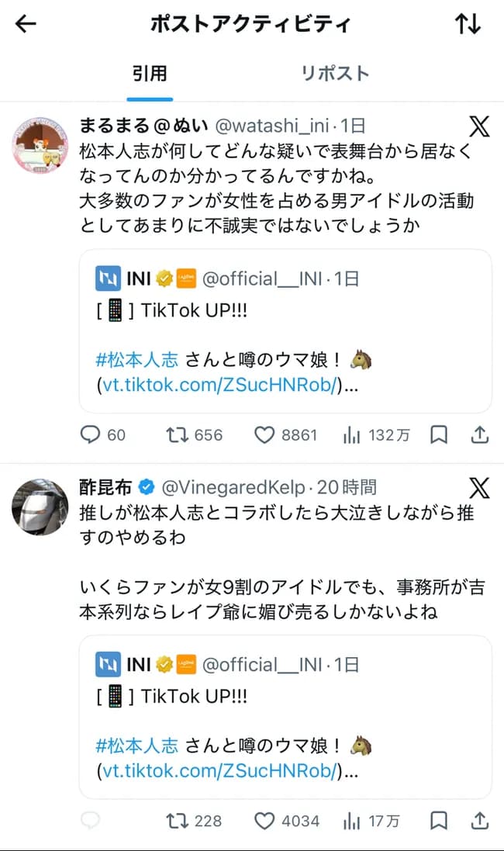This screenshot has width=504, height=851.
Task: Open analytics showing 17万 views
Action: click(x=350, y=821)
